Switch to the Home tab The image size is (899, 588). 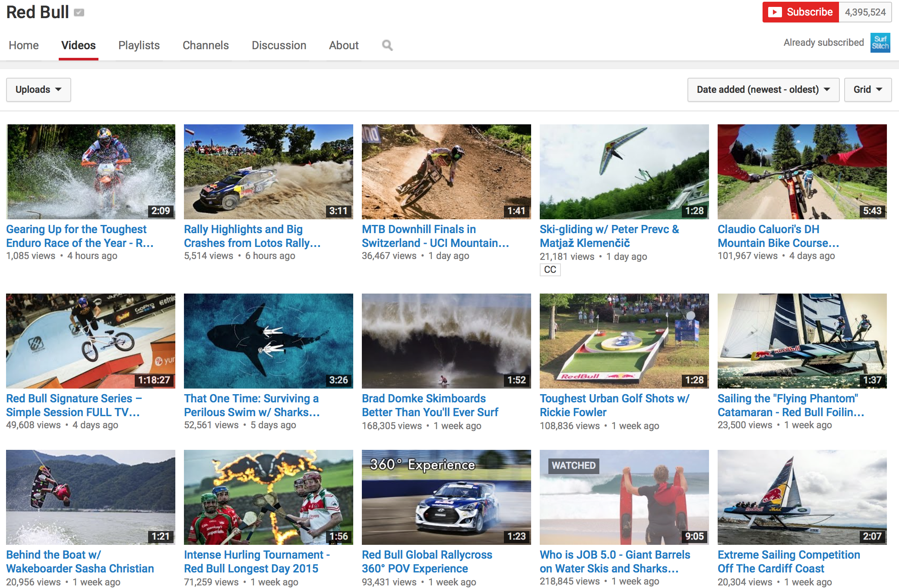[x=24, y=45]
